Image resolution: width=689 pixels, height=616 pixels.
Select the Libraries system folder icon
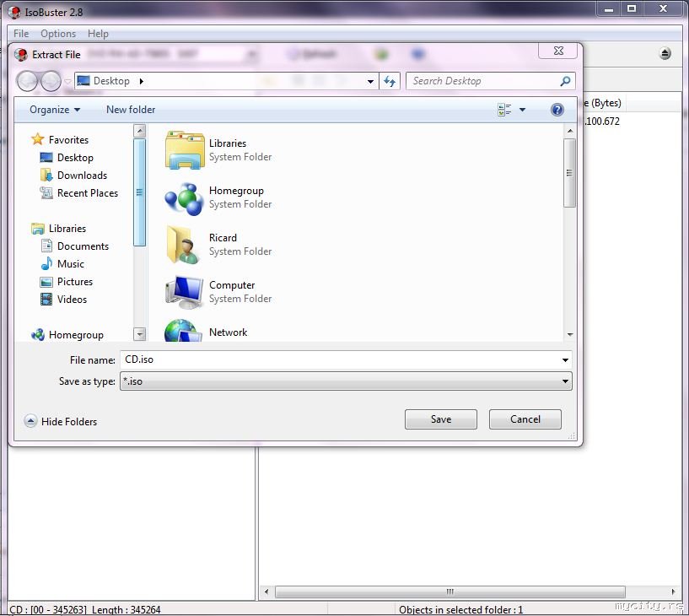(185, 150)
